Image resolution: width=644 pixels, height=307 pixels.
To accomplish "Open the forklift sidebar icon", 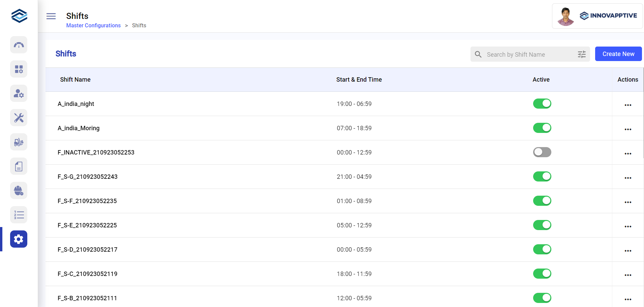I will click(x=19, y=142).
